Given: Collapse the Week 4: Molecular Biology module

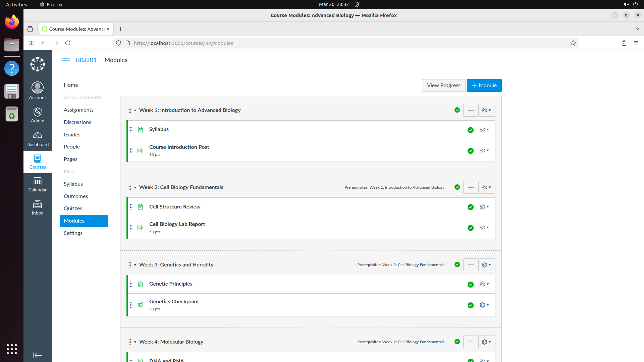Looking at the screenshot, I should pyautogui.click(x=135, y=342).
